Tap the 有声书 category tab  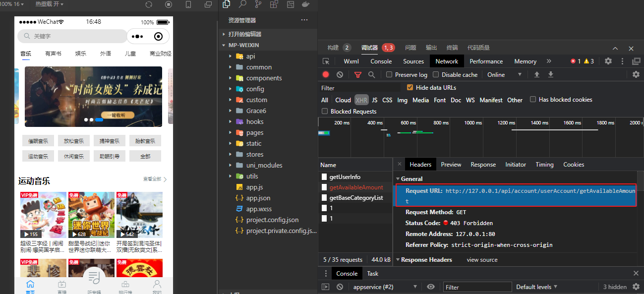click(x=53, y=54)
